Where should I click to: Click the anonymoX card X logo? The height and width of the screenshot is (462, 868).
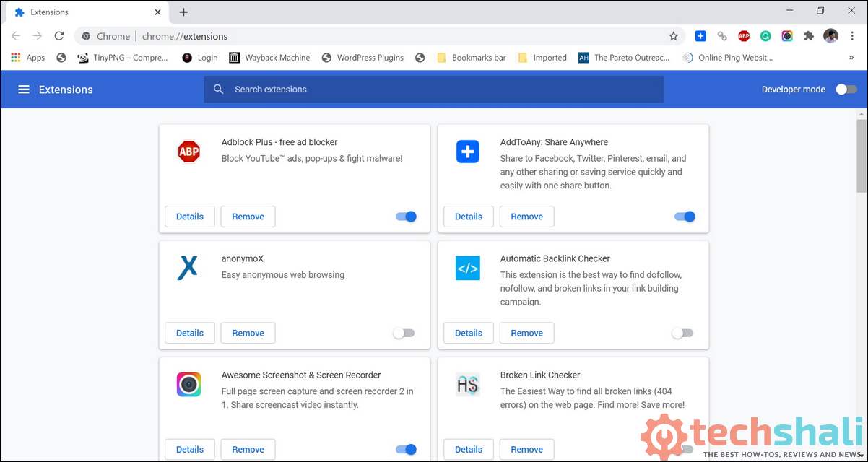(x=188, y=268)
